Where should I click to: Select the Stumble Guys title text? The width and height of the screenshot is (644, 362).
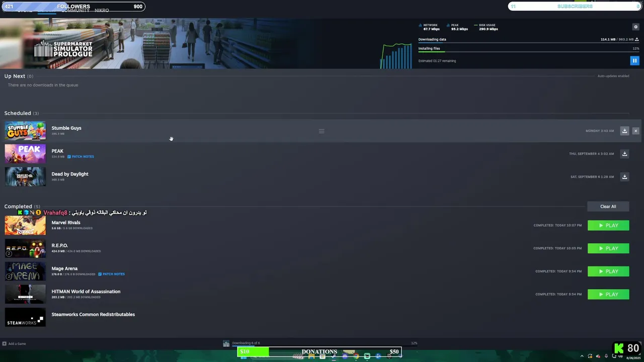click(x=66, y=128)
